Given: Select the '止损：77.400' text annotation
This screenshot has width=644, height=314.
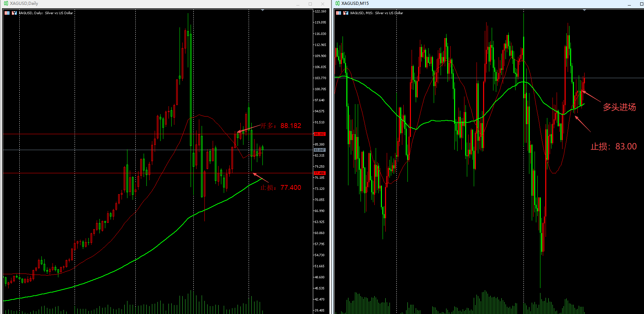Looking at the screenshot, I should (280, 187).
